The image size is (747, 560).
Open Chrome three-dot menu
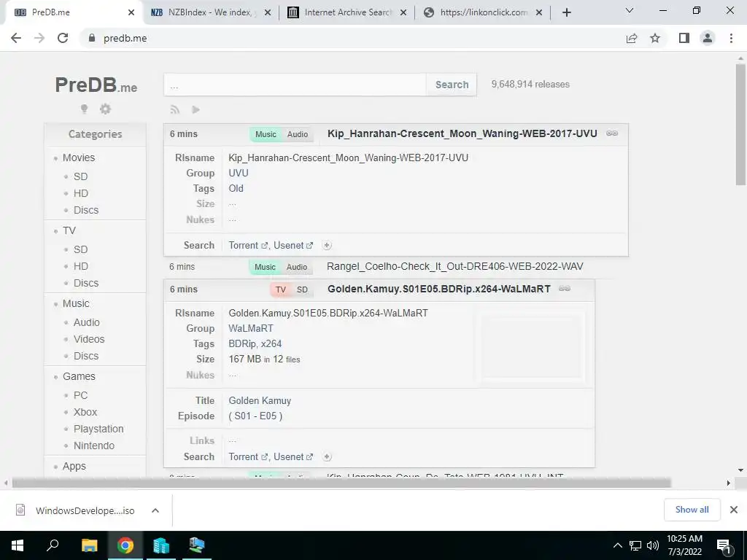[x=731, y=38]
